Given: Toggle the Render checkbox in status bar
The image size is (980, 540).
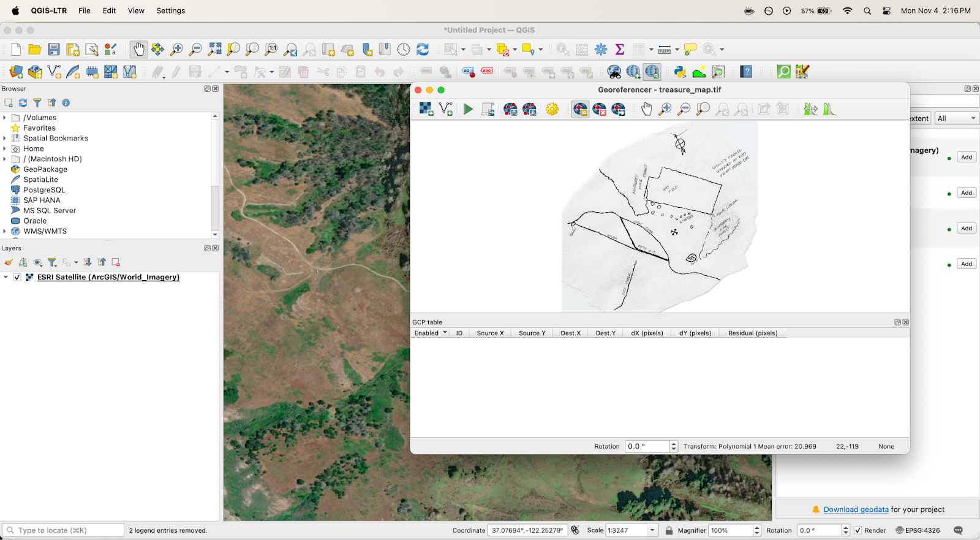Looking at the screenshot, I should point(858,530).
